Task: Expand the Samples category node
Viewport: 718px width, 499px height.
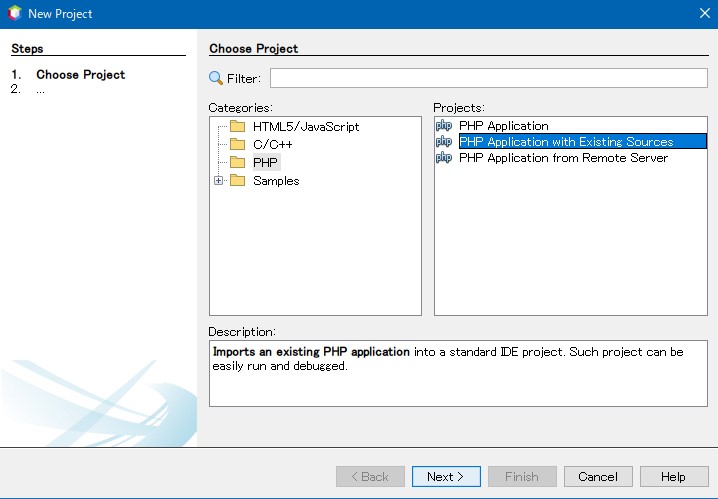Action: (218, 180)
